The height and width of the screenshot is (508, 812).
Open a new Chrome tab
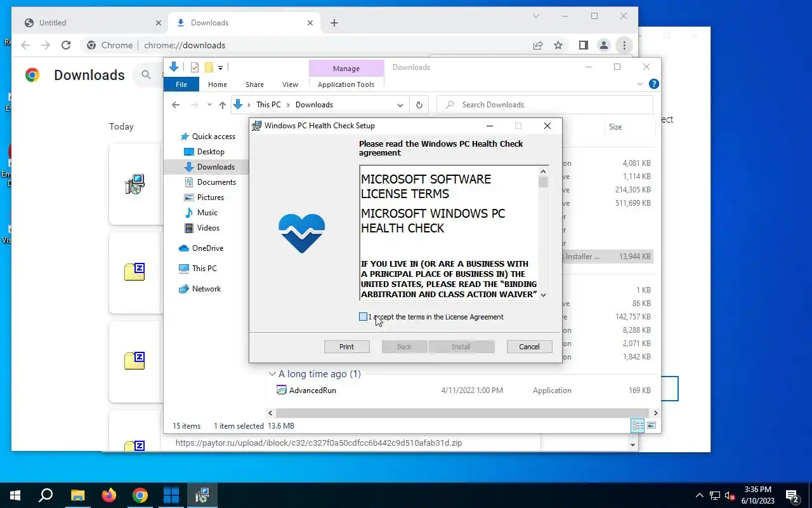[x=334, y=23]
